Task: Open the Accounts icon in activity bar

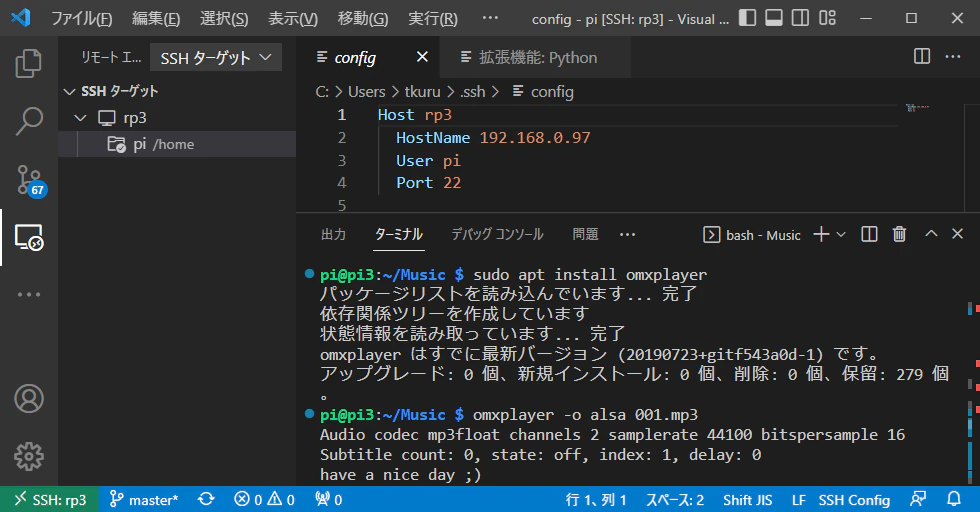Action: pyautogui.click(x=29, y=398)
